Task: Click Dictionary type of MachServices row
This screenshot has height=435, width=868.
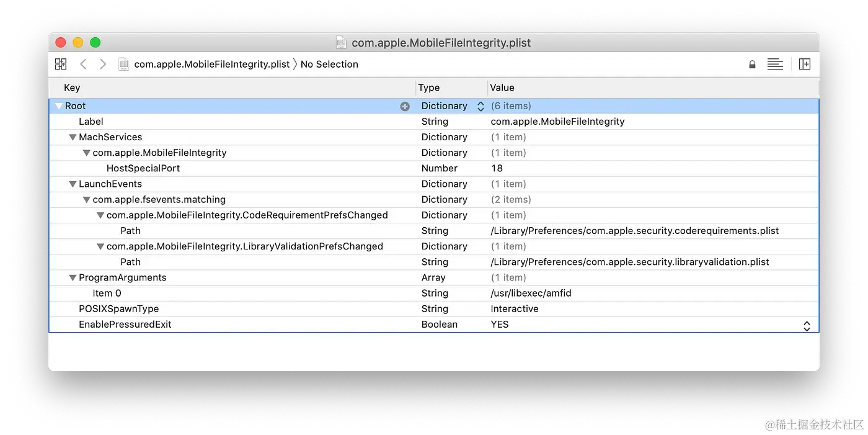Action: [x=445, y=137]
